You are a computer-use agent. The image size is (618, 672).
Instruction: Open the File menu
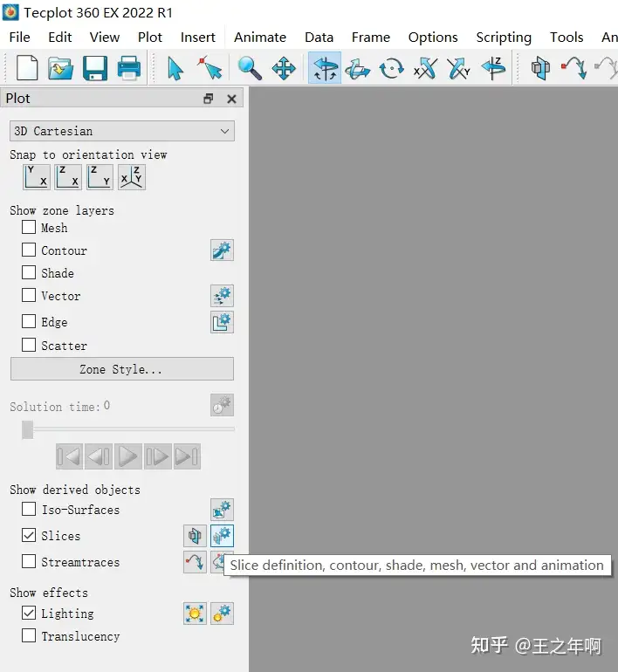pyautogui.click(x=20, y=38)
